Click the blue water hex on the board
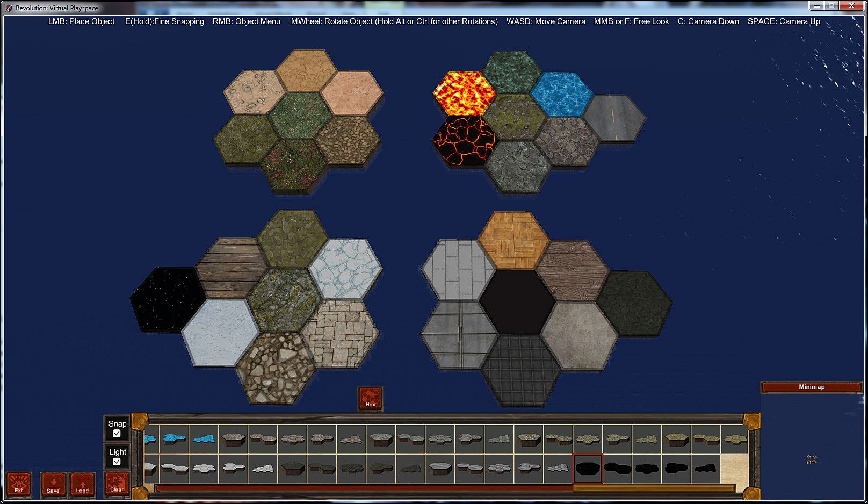 (x=562, y=95)
